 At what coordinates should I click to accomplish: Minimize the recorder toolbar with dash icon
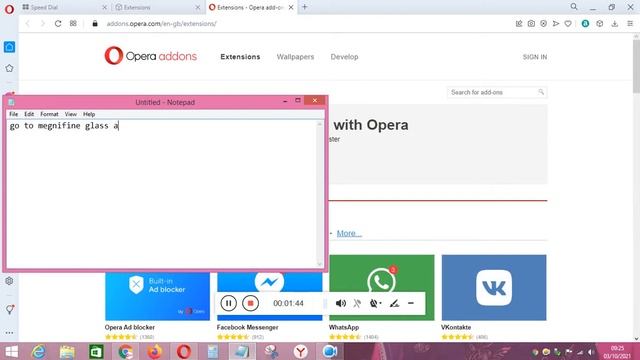pyautogui.click(x=411, y=303)
